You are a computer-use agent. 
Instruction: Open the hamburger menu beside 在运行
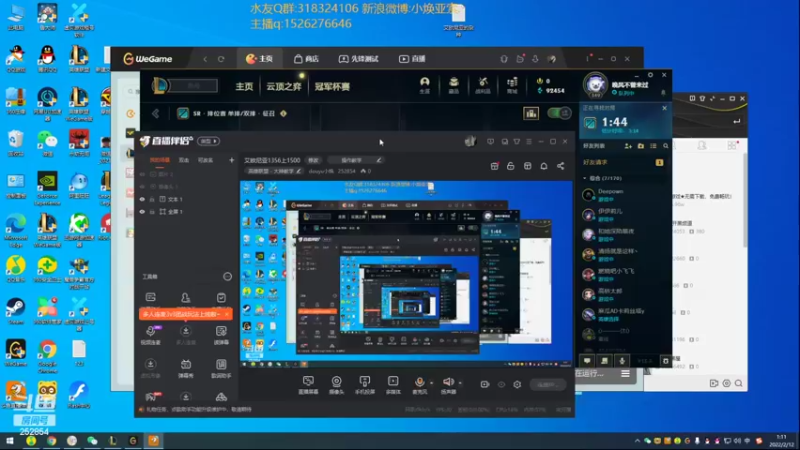click(625, 374)
